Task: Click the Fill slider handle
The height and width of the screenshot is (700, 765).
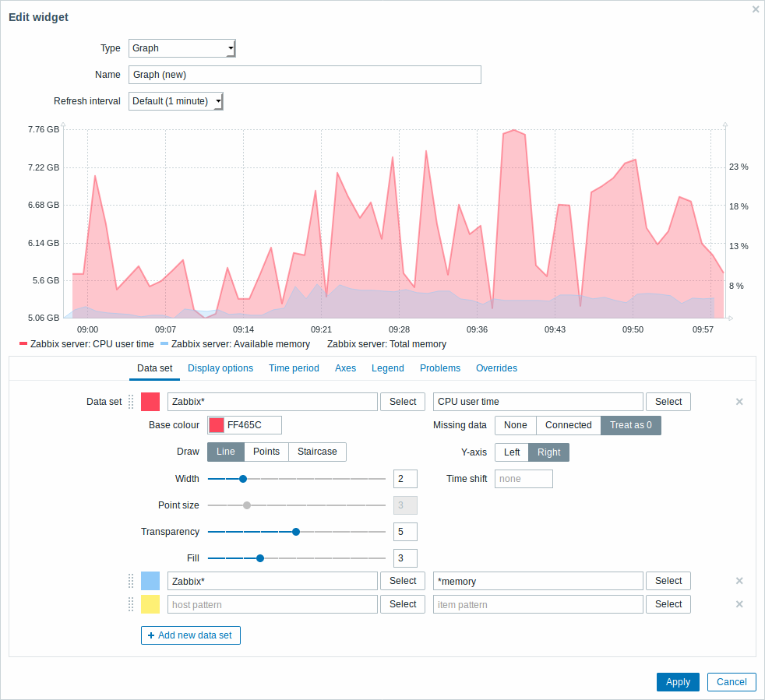Action: pos(260,558)
